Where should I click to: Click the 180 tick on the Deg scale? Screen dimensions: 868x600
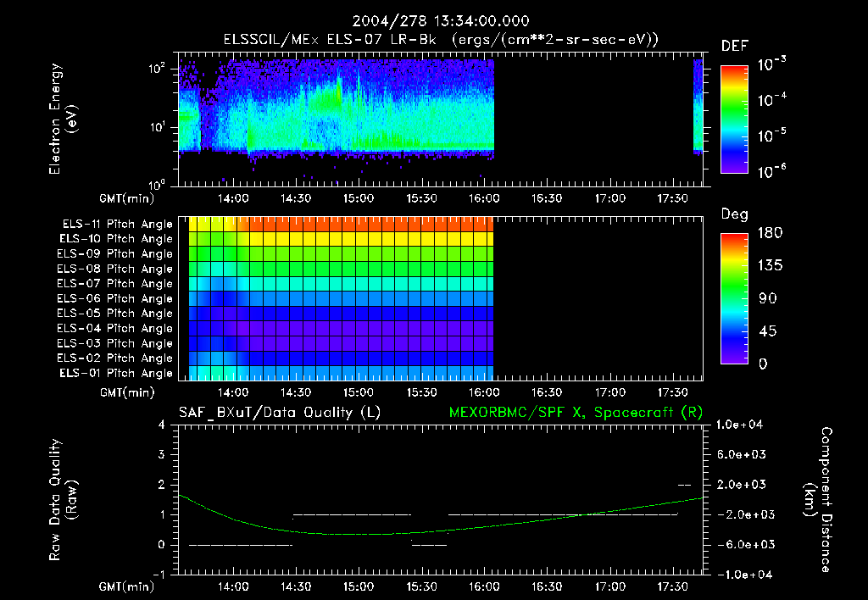[x=770, y=232]
